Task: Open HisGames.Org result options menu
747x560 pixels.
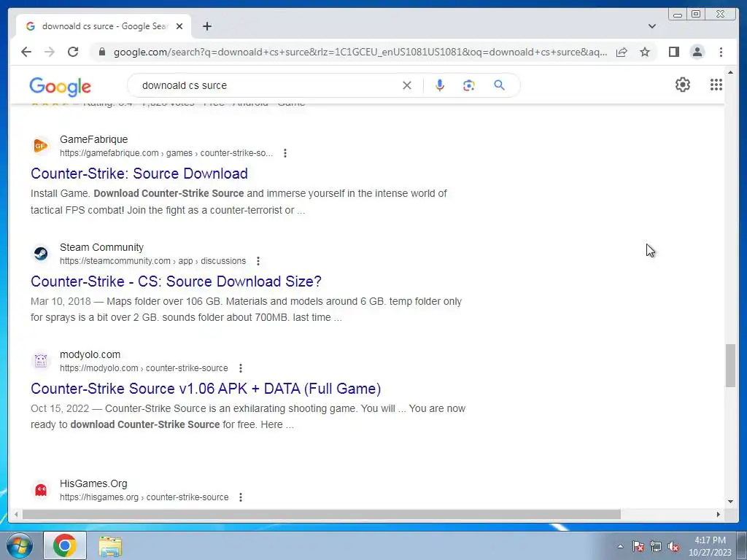Action: coord(241,497)
